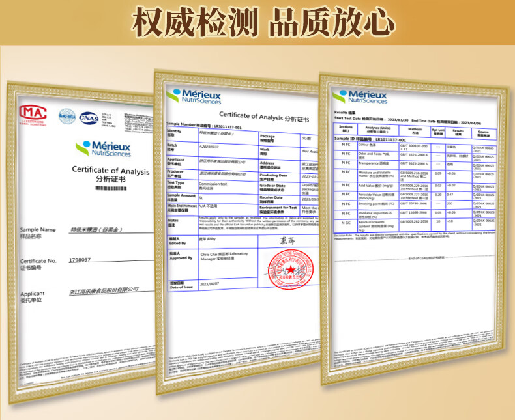Click the 'Certificate No.' label
Screen dimensions: 515x420
[38, 261]
